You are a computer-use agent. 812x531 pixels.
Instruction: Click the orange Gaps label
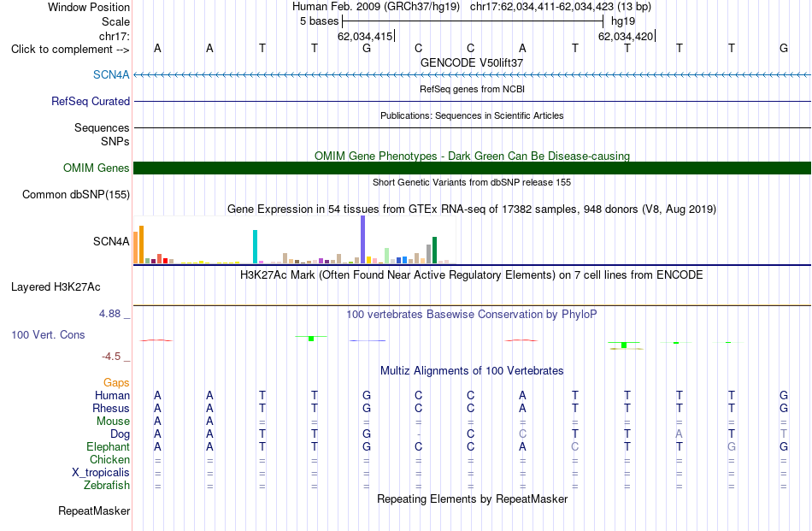[116, 383]
